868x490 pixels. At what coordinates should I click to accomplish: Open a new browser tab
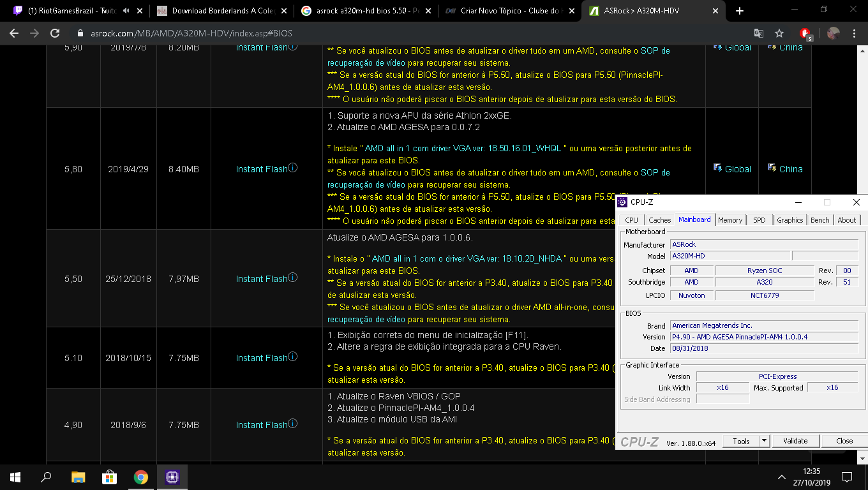click(x=740, y=11)
